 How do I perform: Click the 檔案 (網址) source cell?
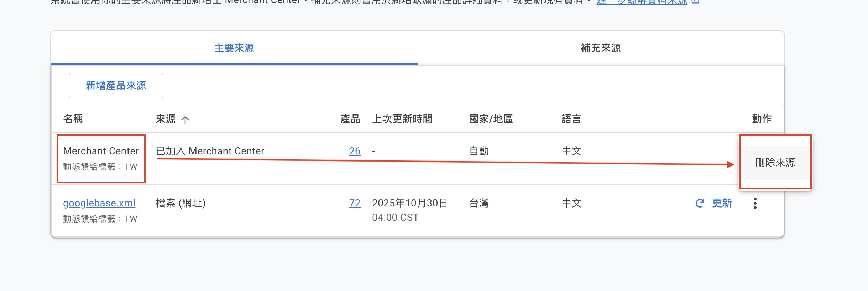pos(181,203)
